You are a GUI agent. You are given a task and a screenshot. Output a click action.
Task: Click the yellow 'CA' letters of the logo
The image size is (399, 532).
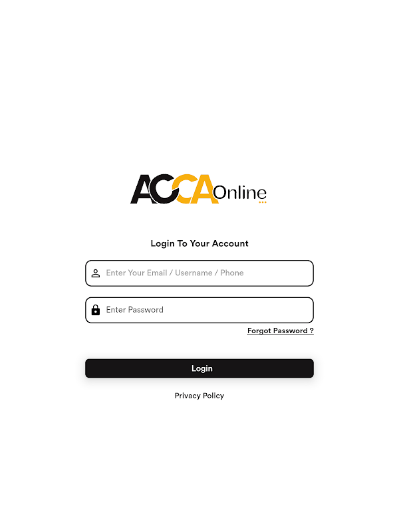(x=196, y=190)
